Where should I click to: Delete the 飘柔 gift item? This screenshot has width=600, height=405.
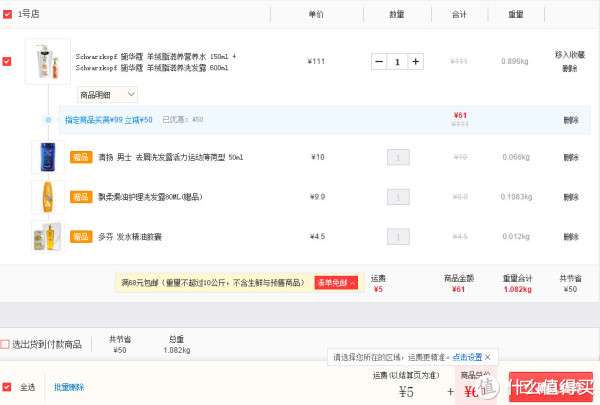[x=571, y=197]
